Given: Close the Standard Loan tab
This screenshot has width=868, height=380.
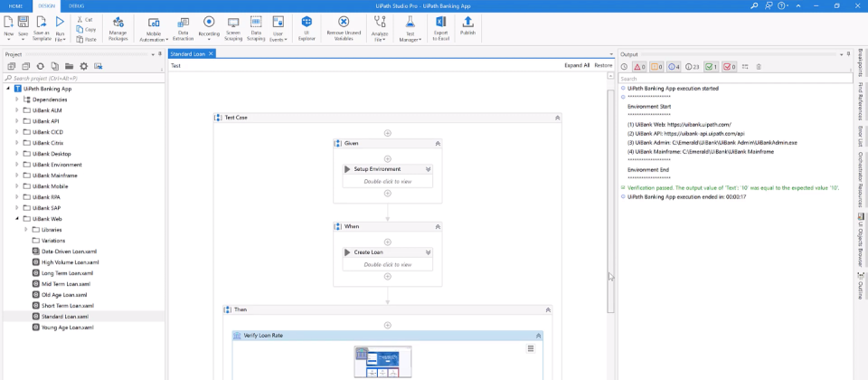Looking at the screenshot, I should [x=211, y=53].
